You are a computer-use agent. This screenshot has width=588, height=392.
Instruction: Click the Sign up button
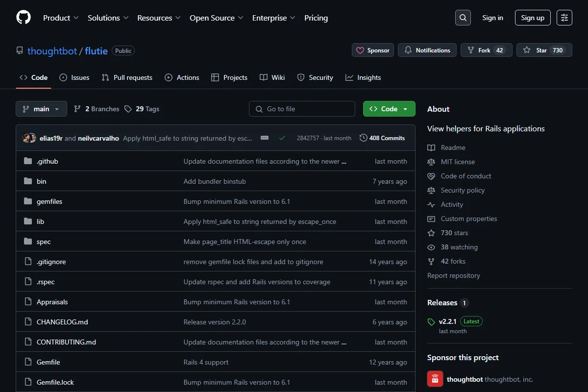coord(533,18)
